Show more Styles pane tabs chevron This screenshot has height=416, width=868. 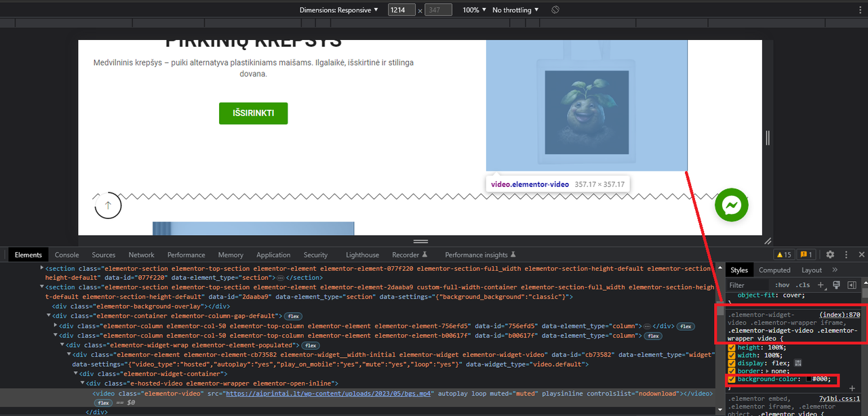click(835, 270)
